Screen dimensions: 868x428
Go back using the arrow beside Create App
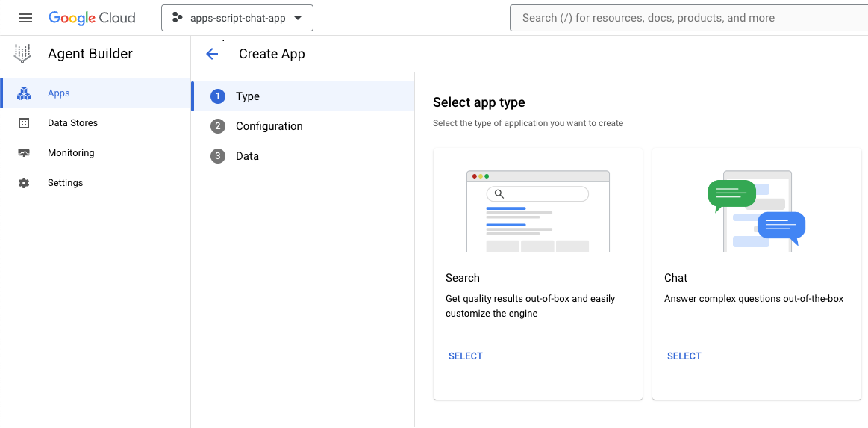pyautogui.click(x=212, y=54)
